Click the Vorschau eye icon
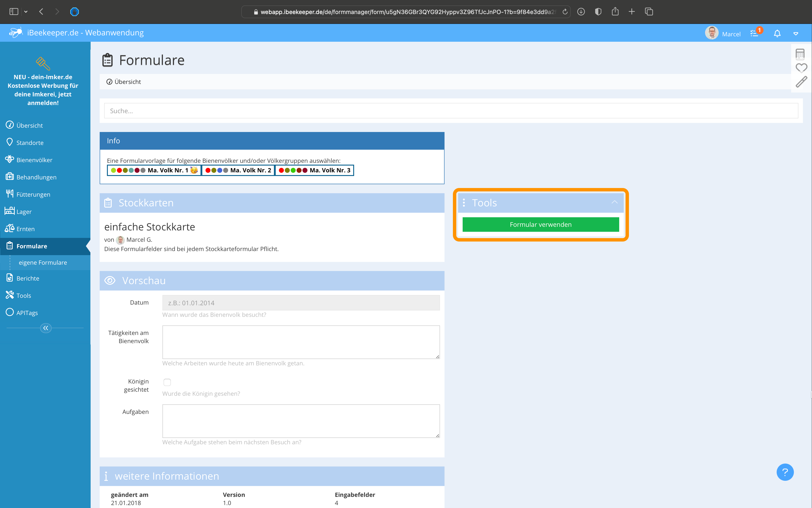This screenshot has width=812, height=508. pos(110,280)
